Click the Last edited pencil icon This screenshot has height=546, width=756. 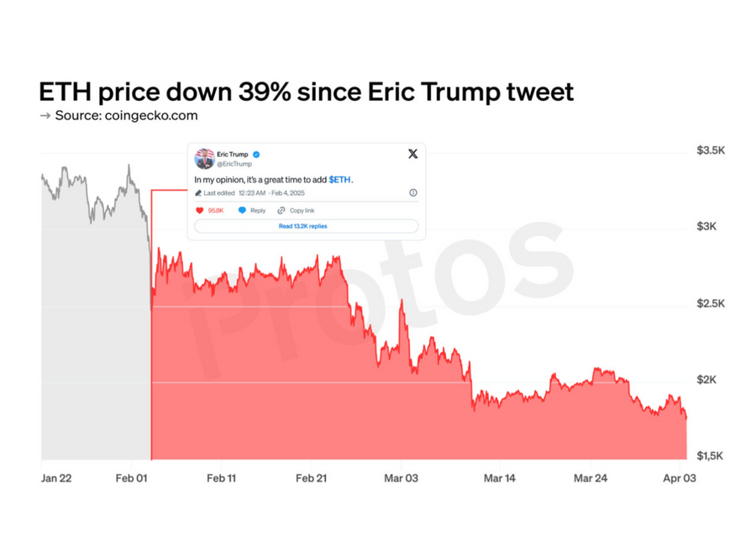tap(197, 193)
